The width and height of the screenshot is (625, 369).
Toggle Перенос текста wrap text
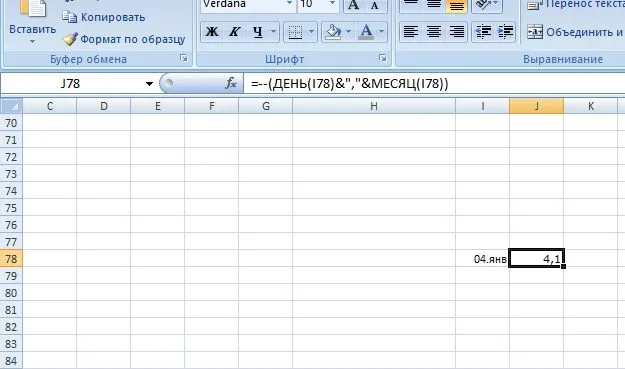pyautogui.click(x=575, y=5)
